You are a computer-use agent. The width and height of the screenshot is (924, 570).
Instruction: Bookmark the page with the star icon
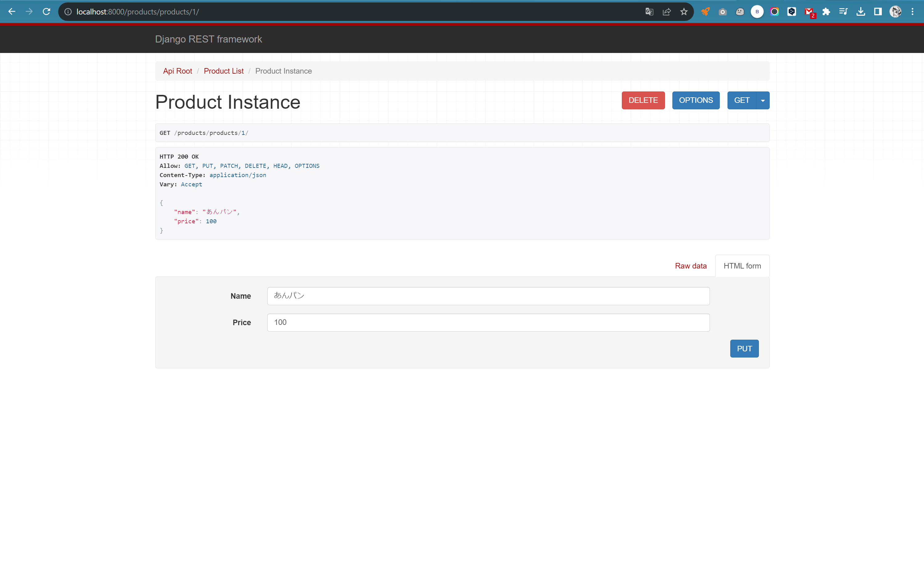(x=684, y=11)
